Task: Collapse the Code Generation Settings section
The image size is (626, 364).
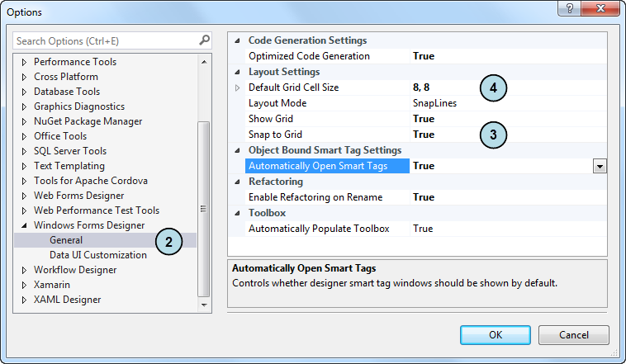Action: tap(239, 40)
